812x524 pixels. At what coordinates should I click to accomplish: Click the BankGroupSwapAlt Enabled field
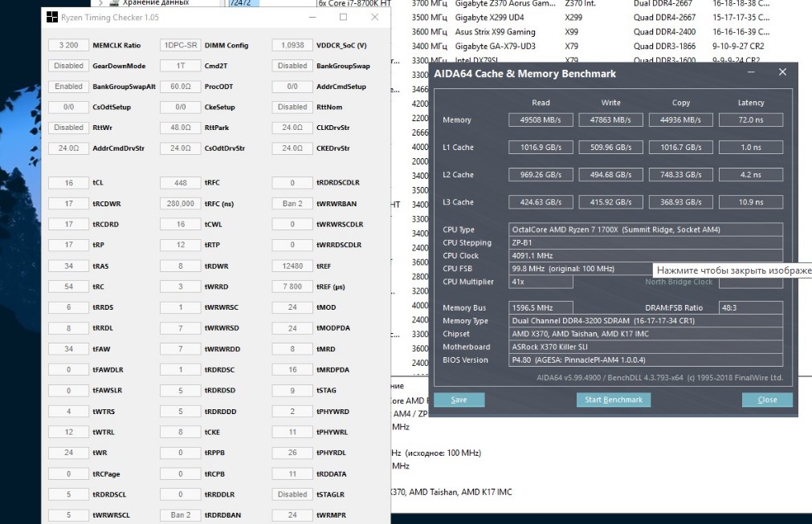(68, 87)
